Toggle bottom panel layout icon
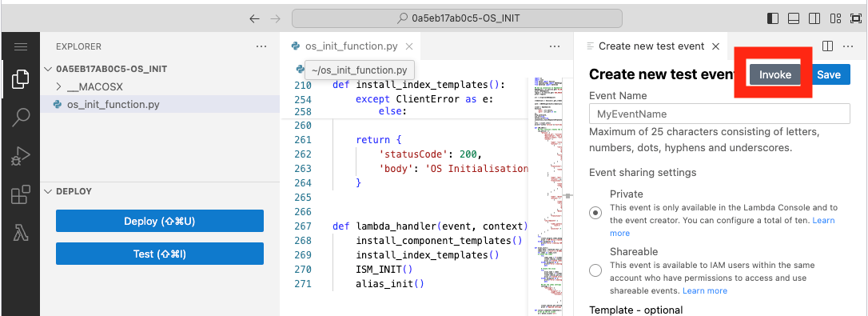The image size is (868, 316). point(793,18)
